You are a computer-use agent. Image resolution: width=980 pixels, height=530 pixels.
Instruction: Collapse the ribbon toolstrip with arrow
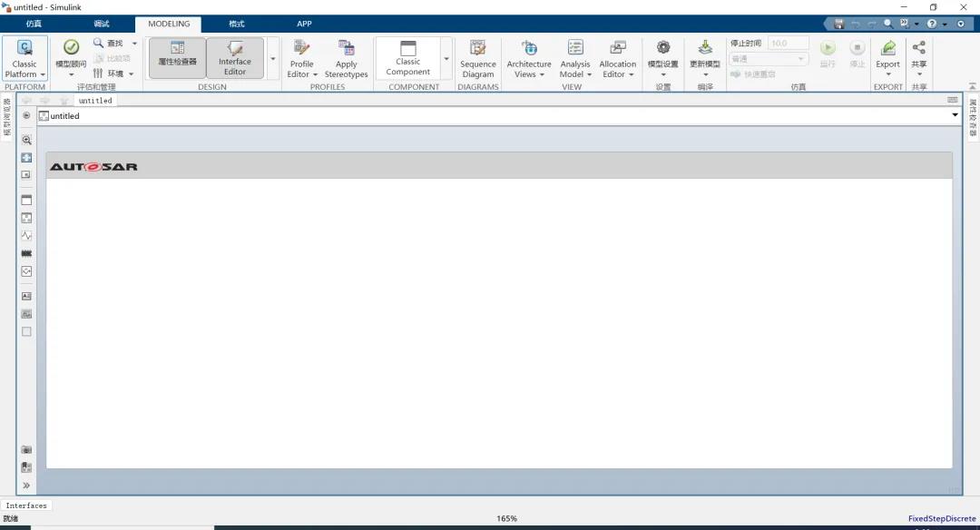tap(961, 24)
